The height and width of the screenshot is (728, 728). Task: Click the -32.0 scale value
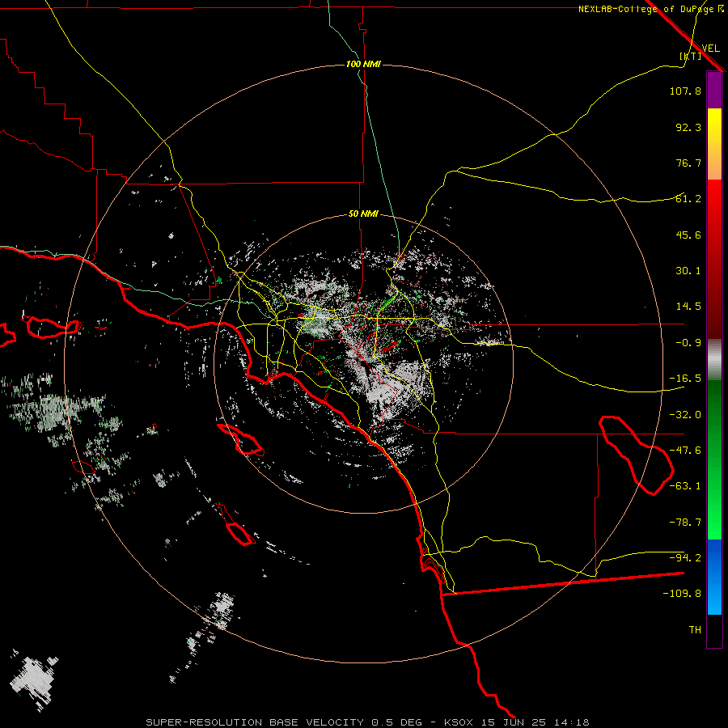[685, 415]
